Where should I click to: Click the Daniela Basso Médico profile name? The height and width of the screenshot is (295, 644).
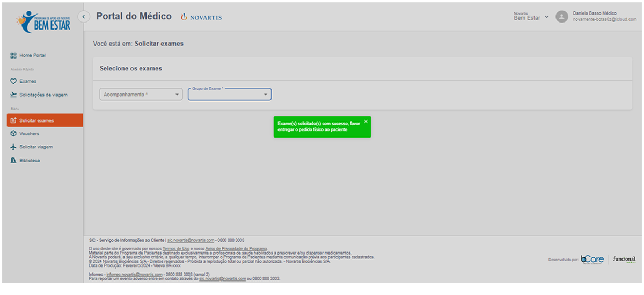pyautogui.click(x=595, y=13)
